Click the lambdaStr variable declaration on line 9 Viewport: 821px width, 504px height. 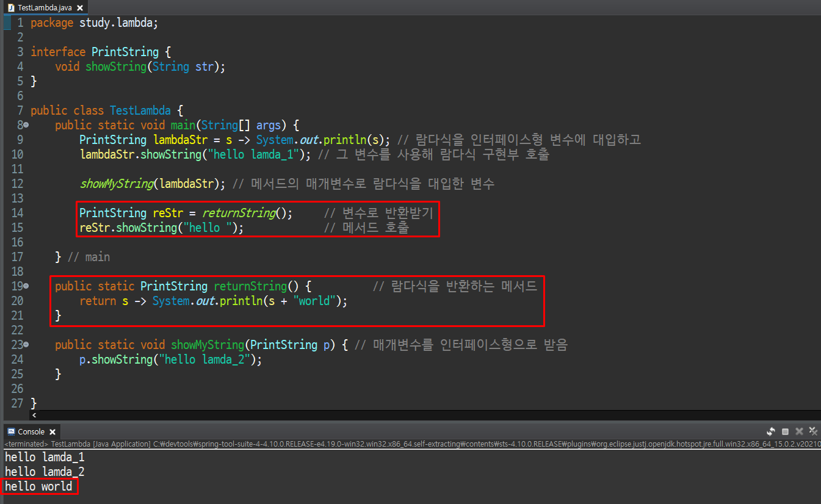(180, 140)
